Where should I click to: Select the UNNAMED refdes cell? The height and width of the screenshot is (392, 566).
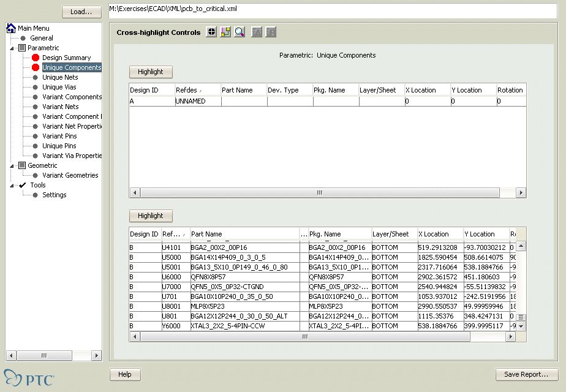(198, 102)
